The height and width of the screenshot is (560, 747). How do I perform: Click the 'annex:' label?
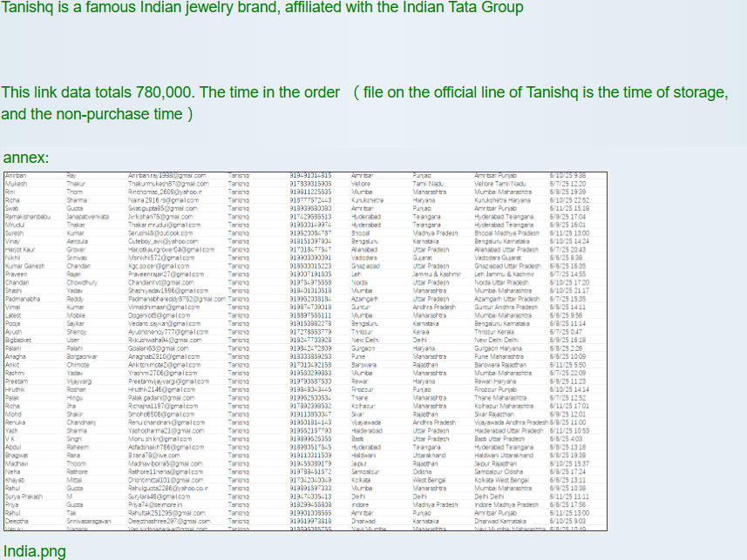26,158
